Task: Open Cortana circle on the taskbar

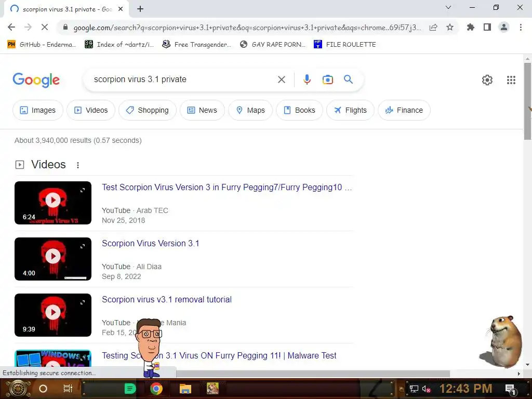Action: click(43, 389)
